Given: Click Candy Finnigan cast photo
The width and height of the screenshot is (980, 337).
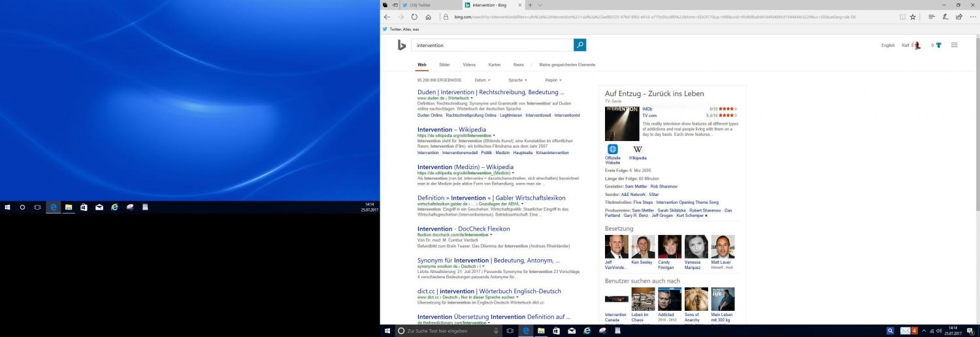Looking at the screenshot, I should (x=670, y=247).
